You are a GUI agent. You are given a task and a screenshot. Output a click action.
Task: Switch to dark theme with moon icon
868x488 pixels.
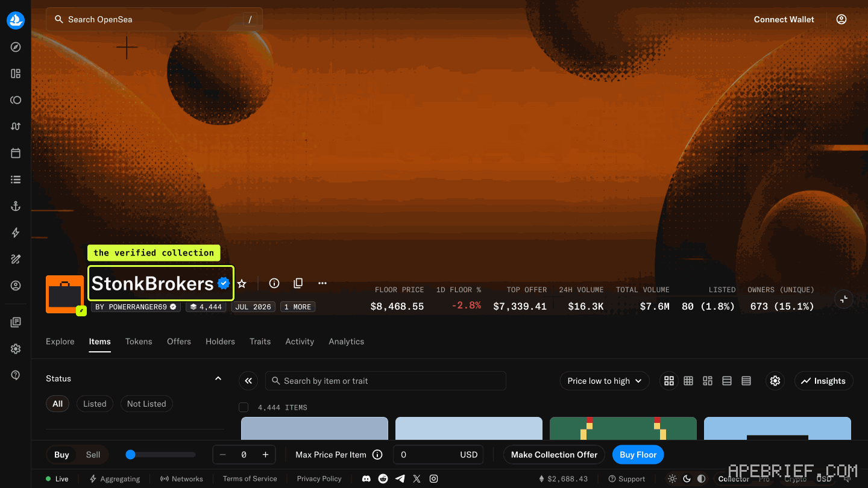point(687,479)
